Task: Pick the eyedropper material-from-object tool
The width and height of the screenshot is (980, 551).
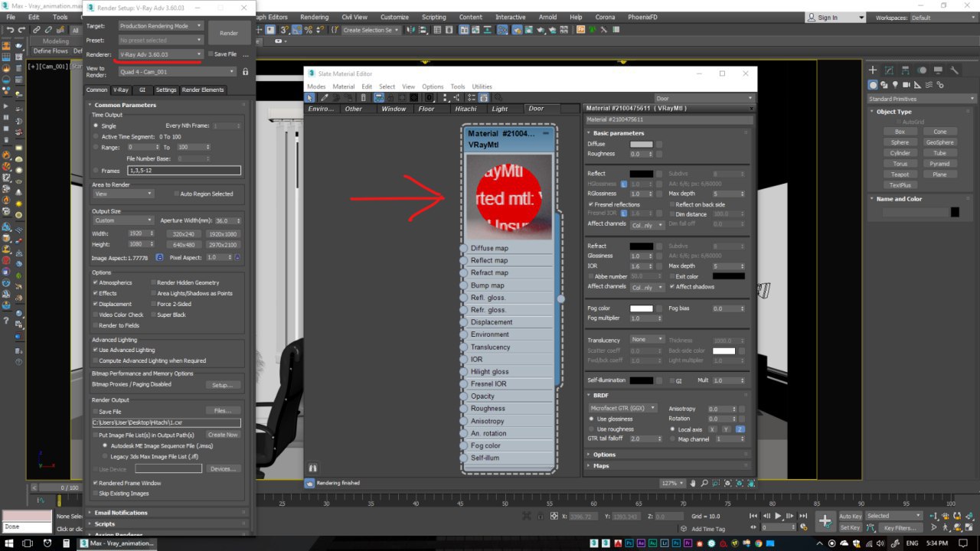Action: pyautogui.click(x=325, y=98)
